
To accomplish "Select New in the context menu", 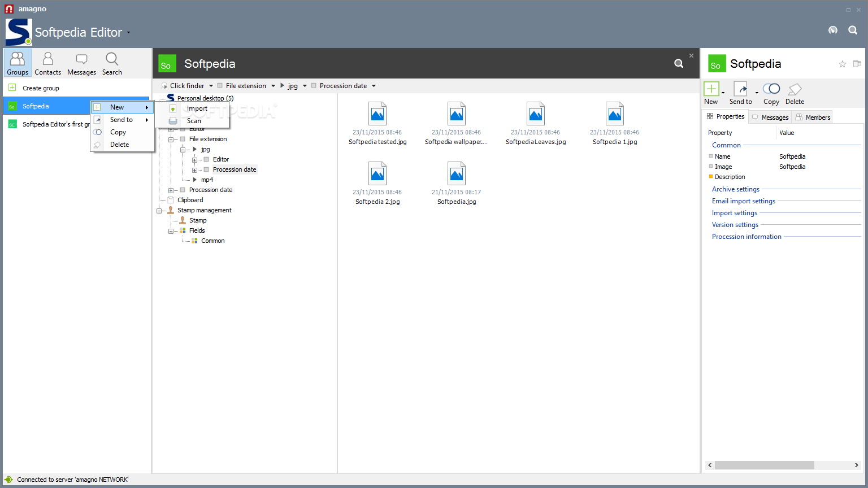I will (x=122, y=107).
